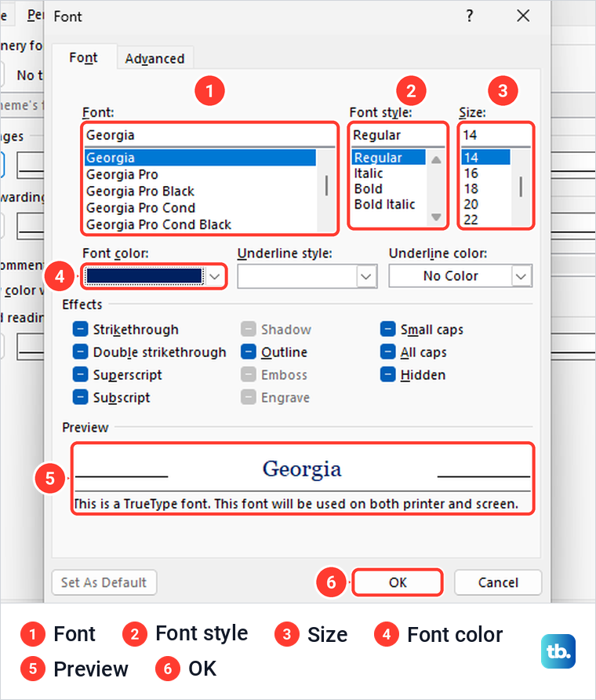
Task: Click the Set As Default button
Action: [104, 582]
